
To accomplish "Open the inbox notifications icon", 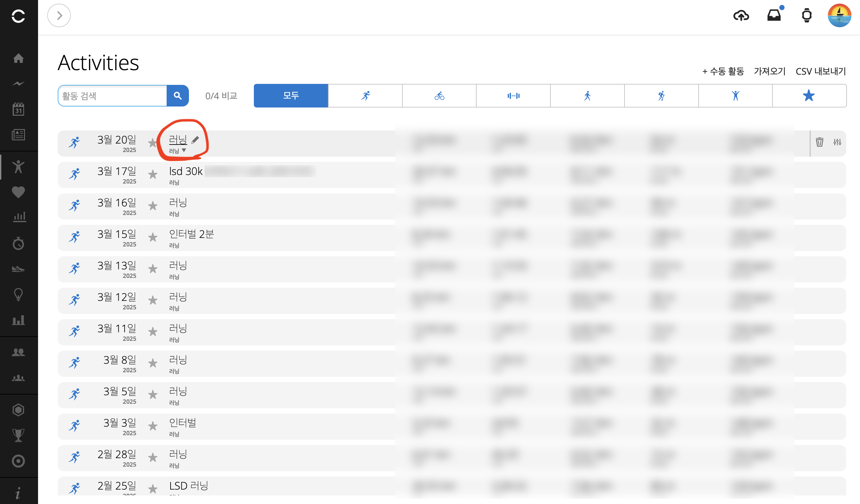I will pyautogui.click(x=774, y=16).
